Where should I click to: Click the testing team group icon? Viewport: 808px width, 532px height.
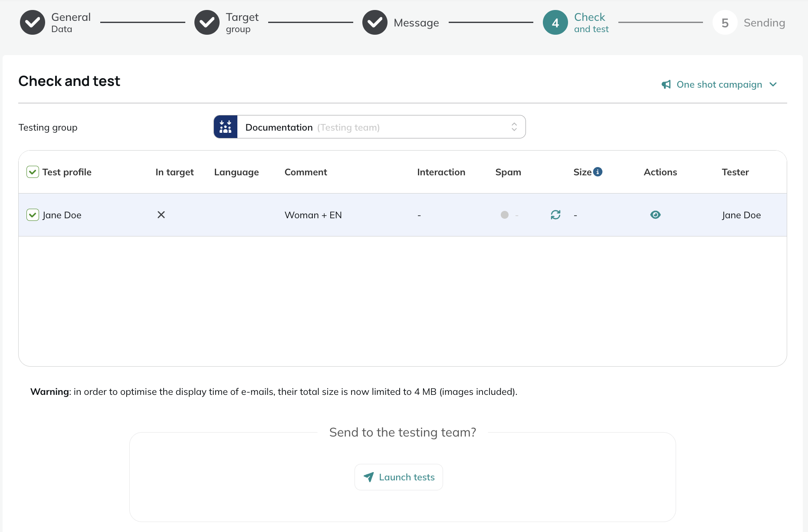coord(226,127)
